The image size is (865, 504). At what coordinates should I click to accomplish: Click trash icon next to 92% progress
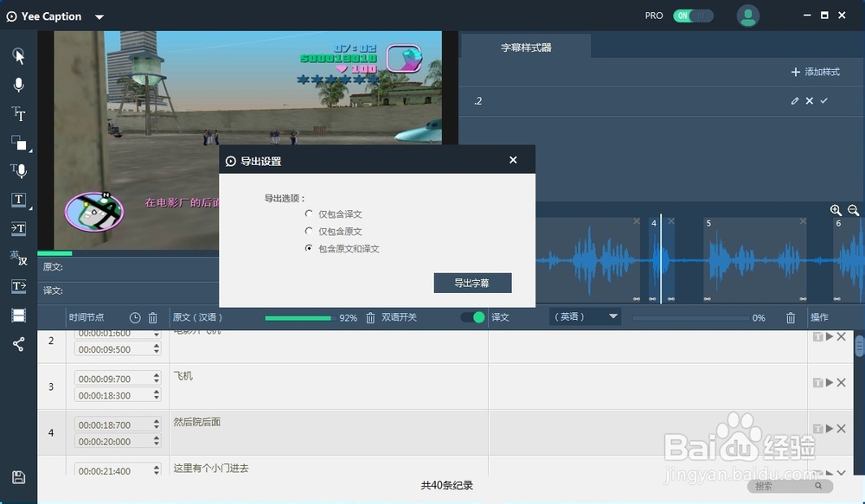point(371,317)
